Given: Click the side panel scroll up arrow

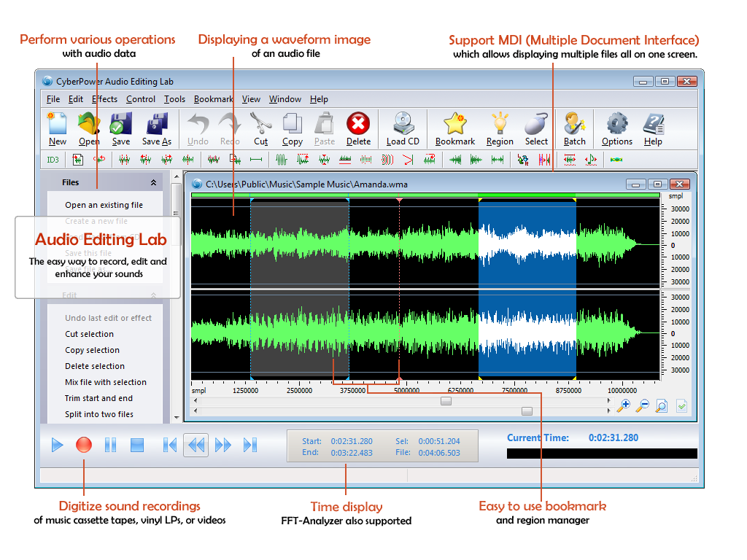Looking at the screenshot, I should click(177, 176).
